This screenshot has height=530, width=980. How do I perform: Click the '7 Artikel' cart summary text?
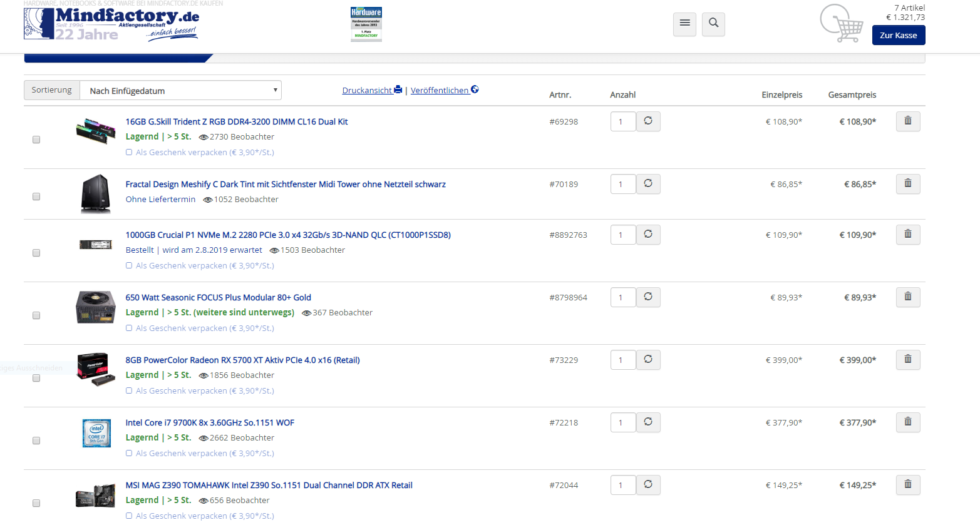click(x=909, y=8)
